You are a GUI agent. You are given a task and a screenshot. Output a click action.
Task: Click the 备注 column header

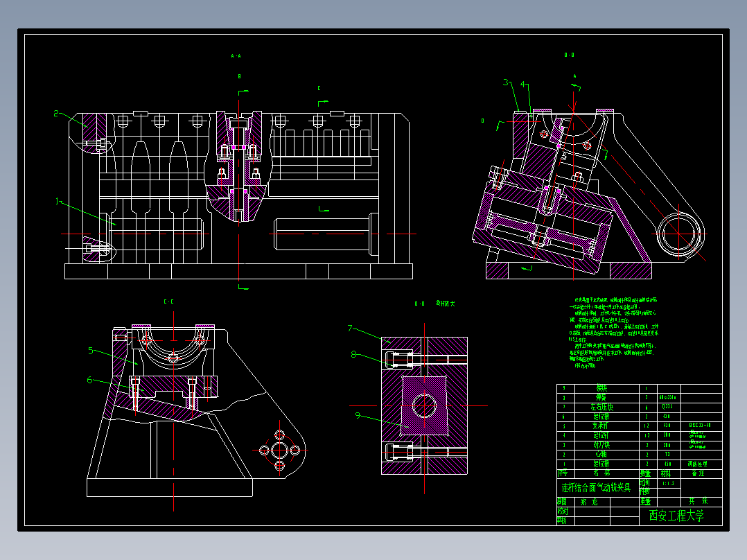coord(698,473)
